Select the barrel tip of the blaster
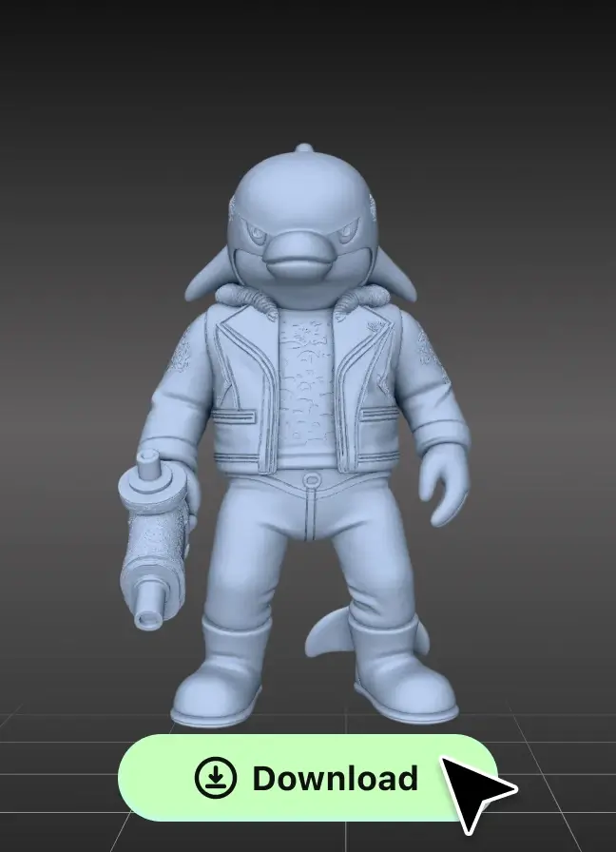 [149, 619]
